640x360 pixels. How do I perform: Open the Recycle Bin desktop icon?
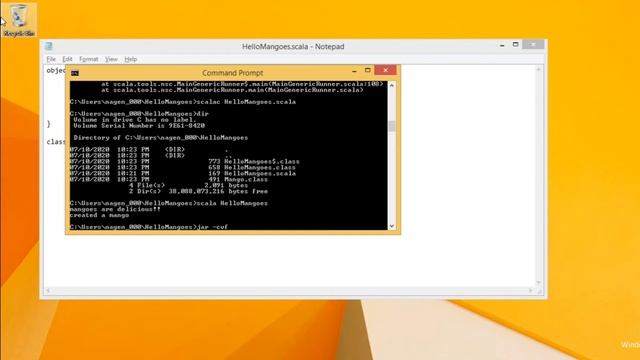(19, 20)
